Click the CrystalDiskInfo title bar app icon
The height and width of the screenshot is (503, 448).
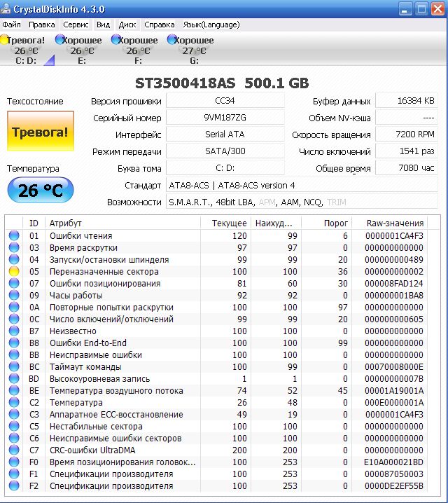tap(6, 8)
